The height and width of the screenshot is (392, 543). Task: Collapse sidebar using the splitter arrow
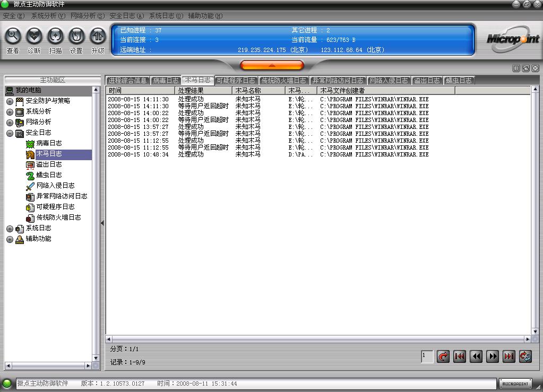[102, 223]
